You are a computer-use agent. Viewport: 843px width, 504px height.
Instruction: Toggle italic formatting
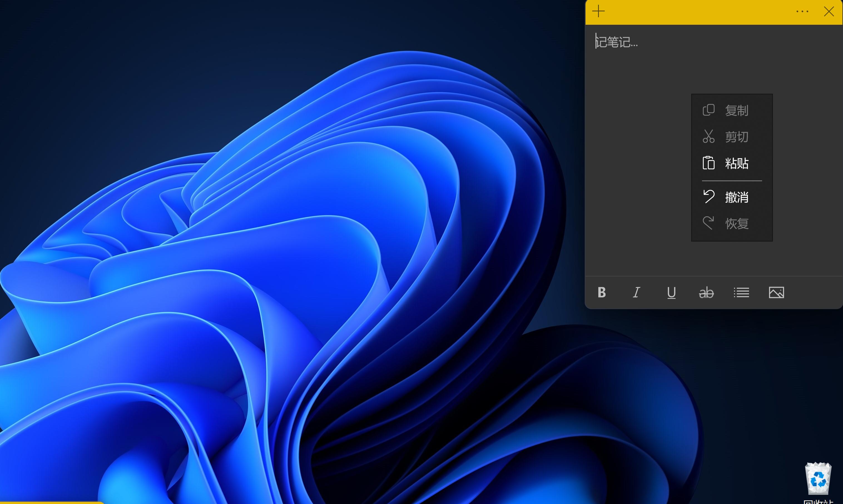pyautogui.click(x=636, y=292)
